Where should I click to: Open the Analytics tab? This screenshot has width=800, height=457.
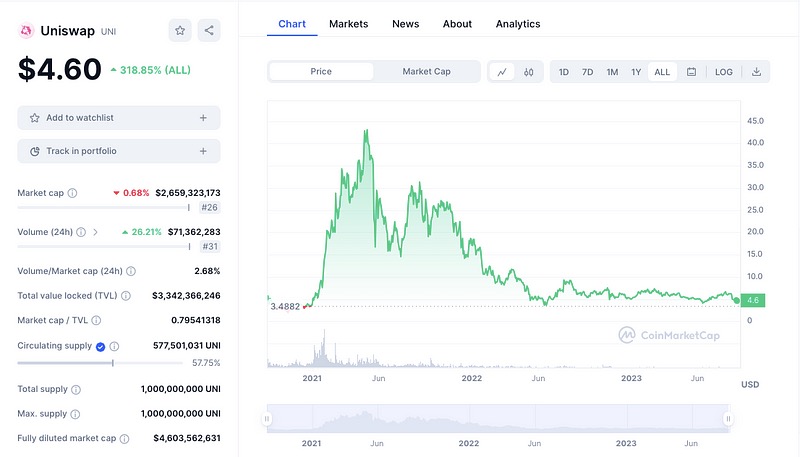coord(517,23)
